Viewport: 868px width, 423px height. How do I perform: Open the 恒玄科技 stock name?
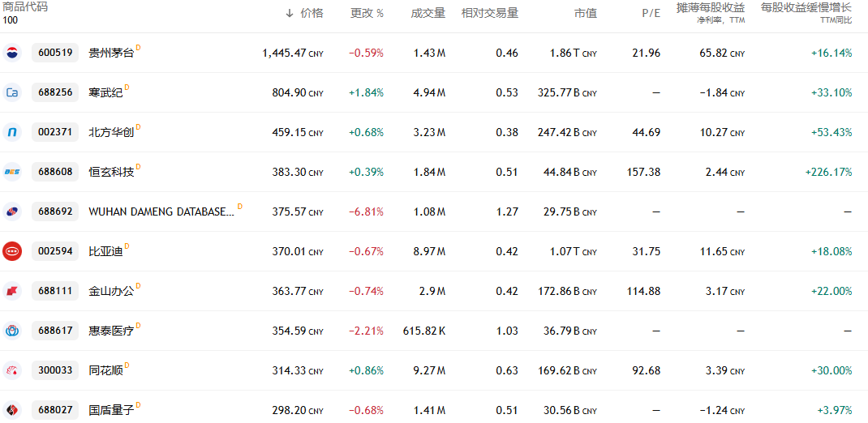[111, 173]
